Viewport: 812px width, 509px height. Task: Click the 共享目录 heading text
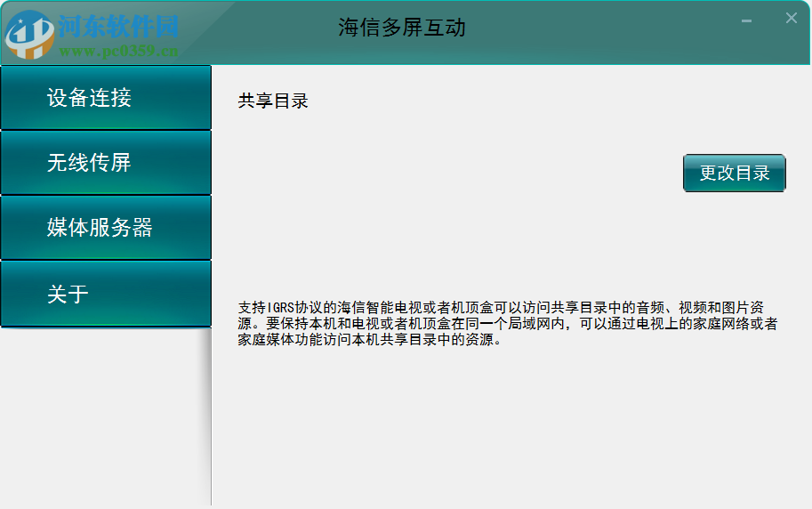pyautogui.click(x=273, y=101)
